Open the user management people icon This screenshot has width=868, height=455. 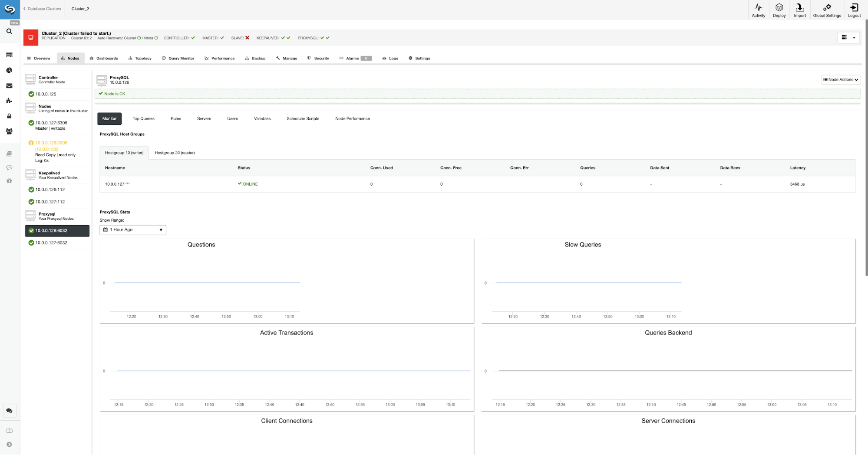pyautogui.click(x=9, y=131)
